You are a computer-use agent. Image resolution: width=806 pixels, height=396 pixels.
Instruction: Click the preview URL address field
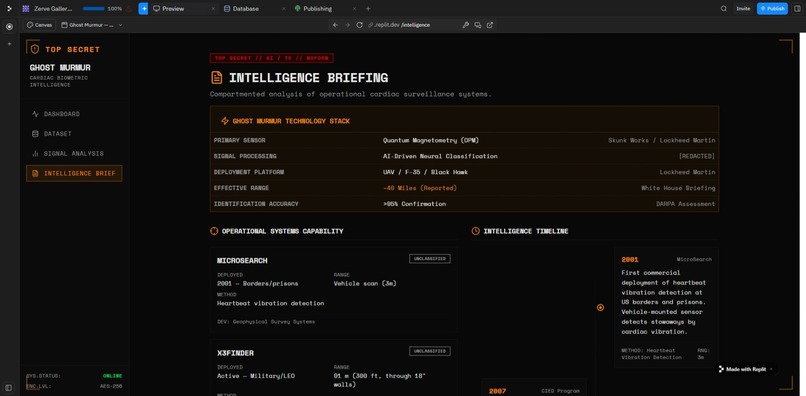point(398,25)
